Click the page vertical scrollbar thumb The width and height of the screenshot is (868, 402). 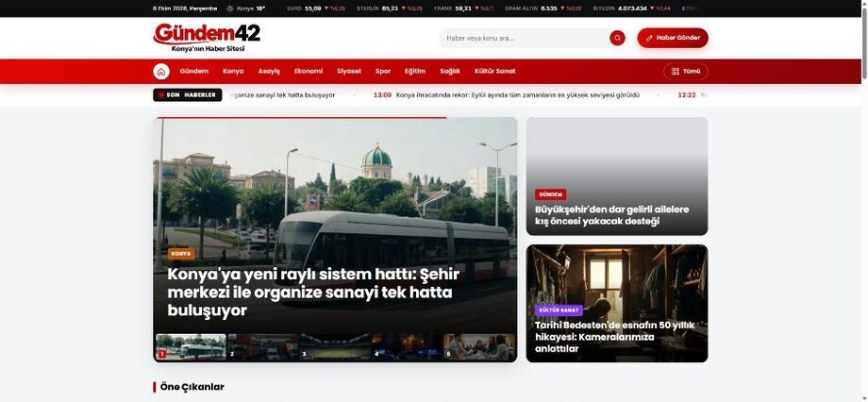(x=864, y=42)
